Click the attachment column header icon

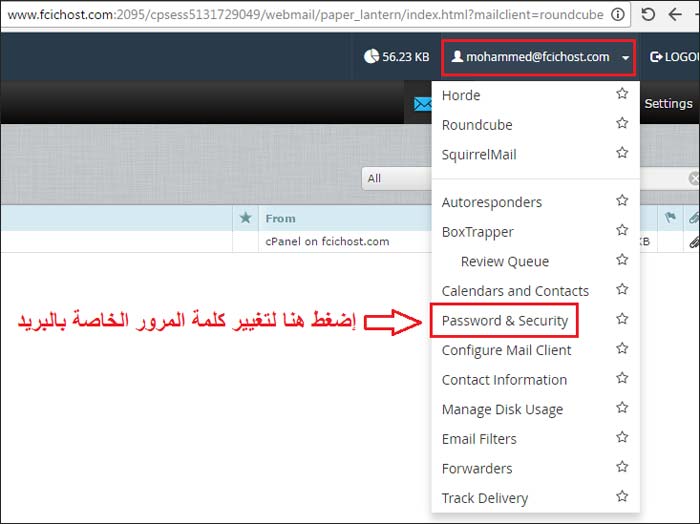(693, 218)
